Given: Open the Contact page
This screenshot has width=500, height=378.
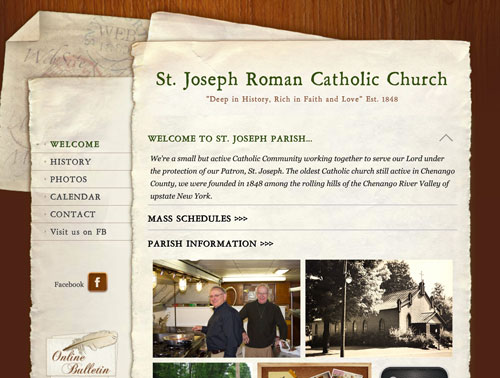Looking at the screenshot, I should 73,214.
